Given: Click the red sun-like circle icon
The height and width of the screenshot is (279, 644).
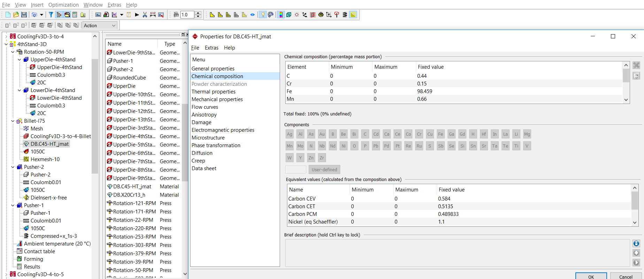Looking at the screenshot, I should click(297, 15).
